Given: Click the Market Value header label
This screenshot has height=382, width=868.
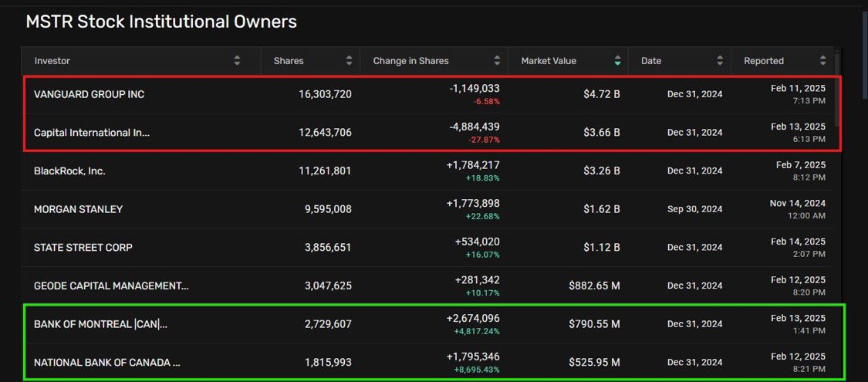Looking at the screenshot, I should (x=549, y=61).
